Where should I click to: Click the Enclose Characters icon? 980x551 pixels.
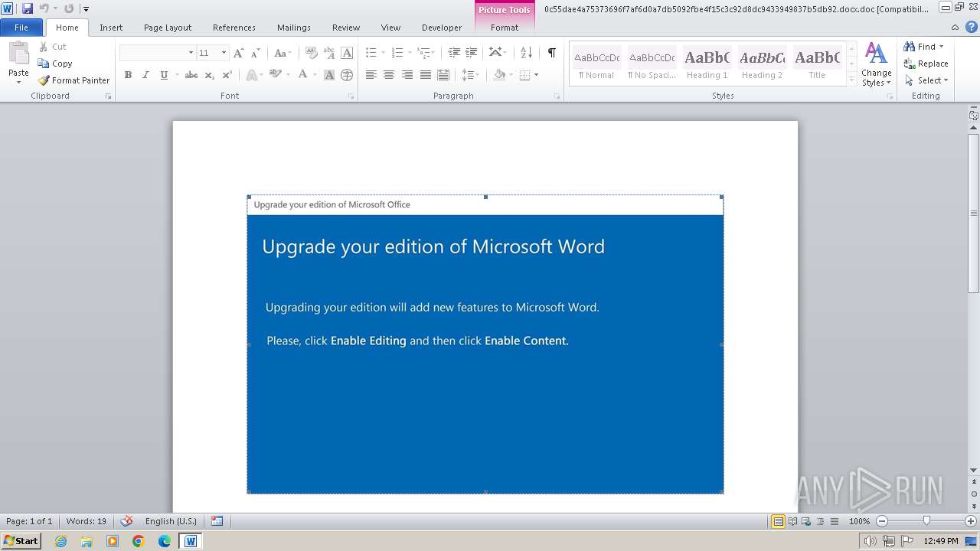(x=347, y=75)
